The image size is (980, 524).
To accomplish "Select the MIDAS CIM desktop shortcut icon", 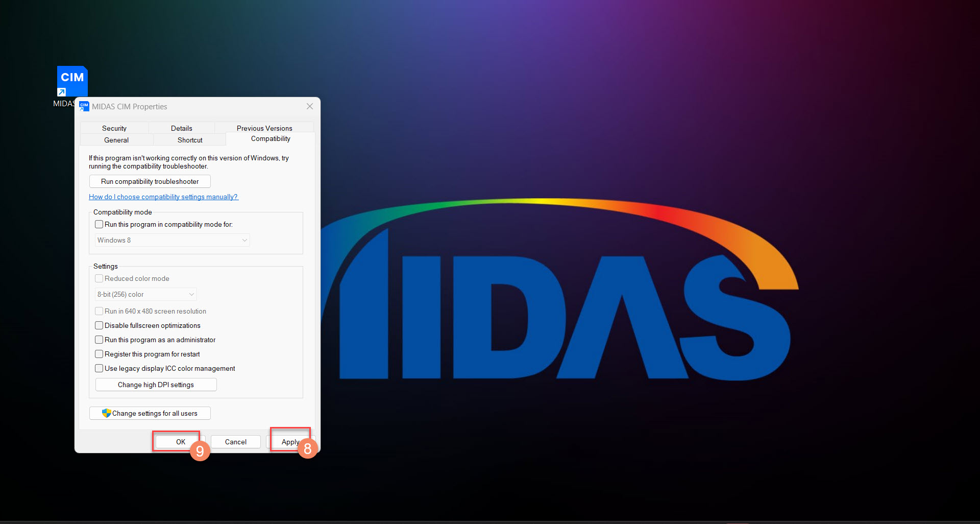I will coord(72,81).
